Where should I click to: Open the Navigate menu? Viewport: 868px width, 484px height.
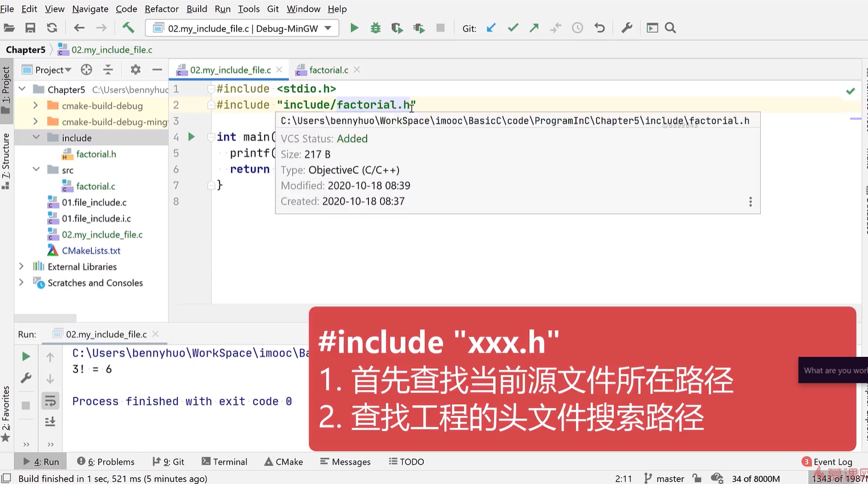pyautogui.click(x=90, y=9)
